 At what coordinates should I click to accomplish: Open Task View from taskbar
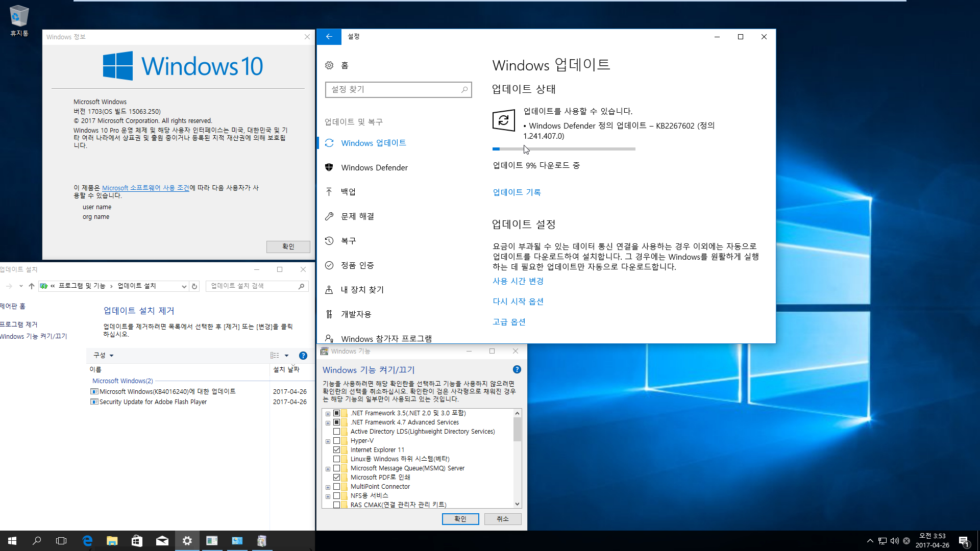[x=61, y=541]
